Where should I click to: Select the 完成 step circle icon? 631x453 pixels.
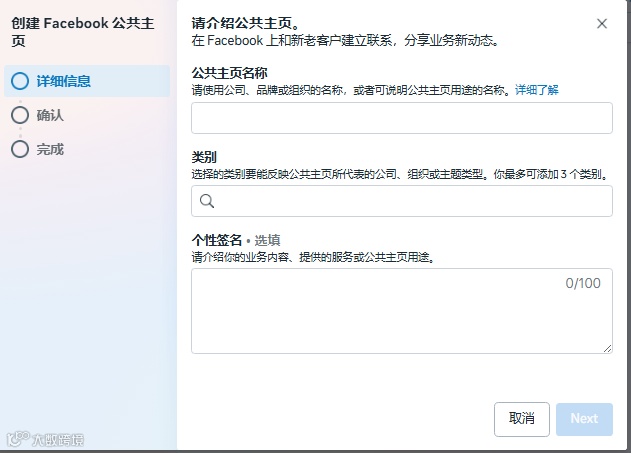[20, 149]
